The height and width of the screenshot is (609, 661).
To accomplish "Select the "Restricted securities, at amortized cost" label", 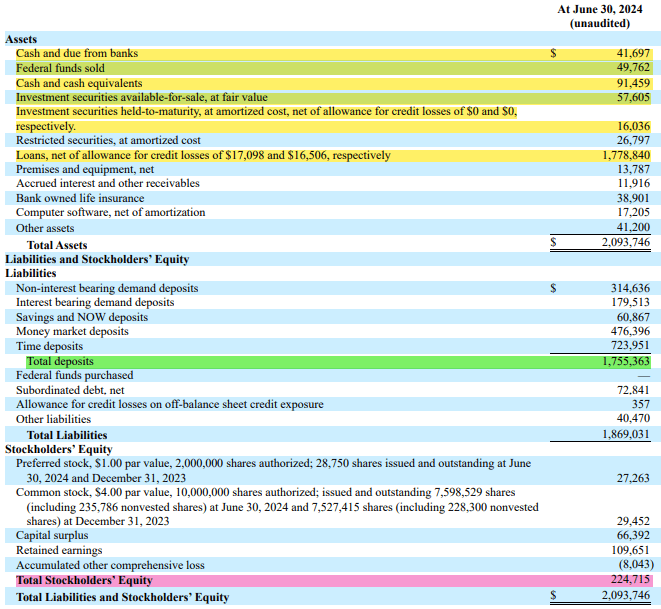I will coord(108,141).
